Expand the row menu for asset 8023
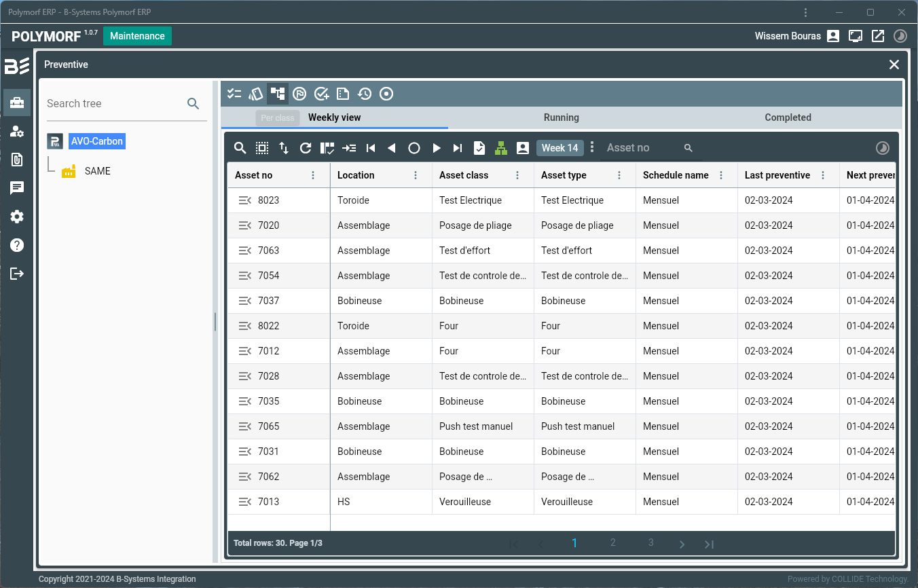This screenshot has height=588, width=918. pos(245,200)
